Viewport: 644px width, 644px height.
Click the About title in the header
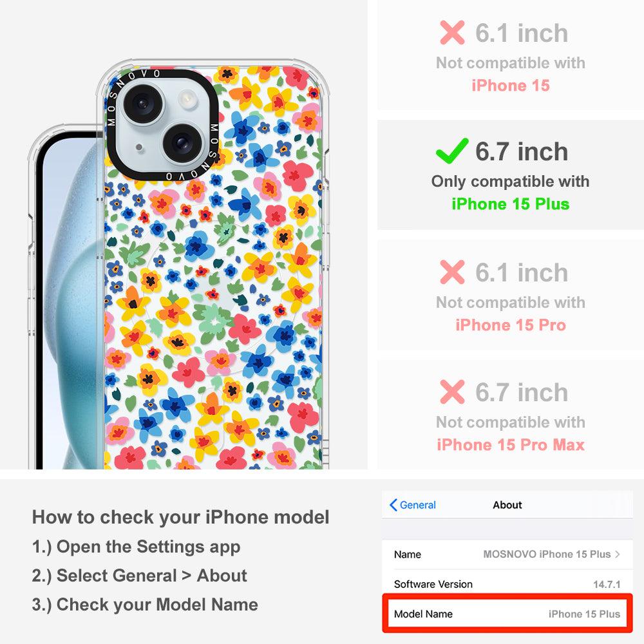tap(507, 505)
